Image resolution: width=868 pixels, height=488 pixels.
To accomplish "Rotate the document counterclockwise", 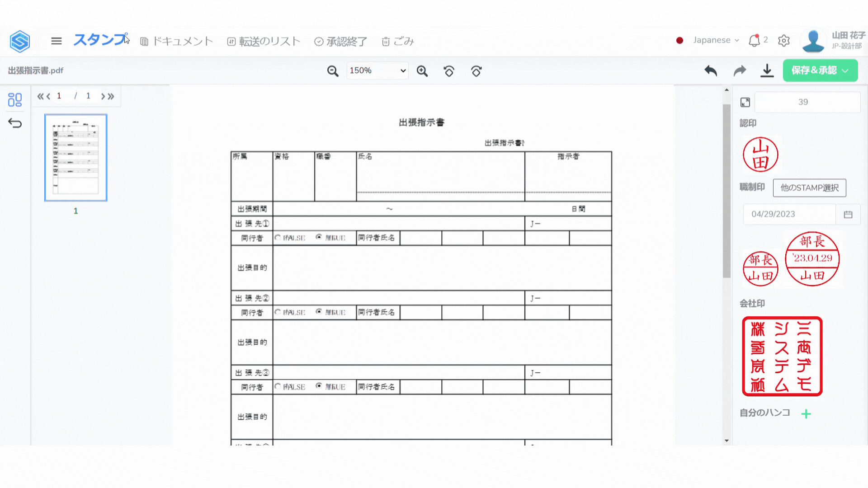I will (449, 71).
